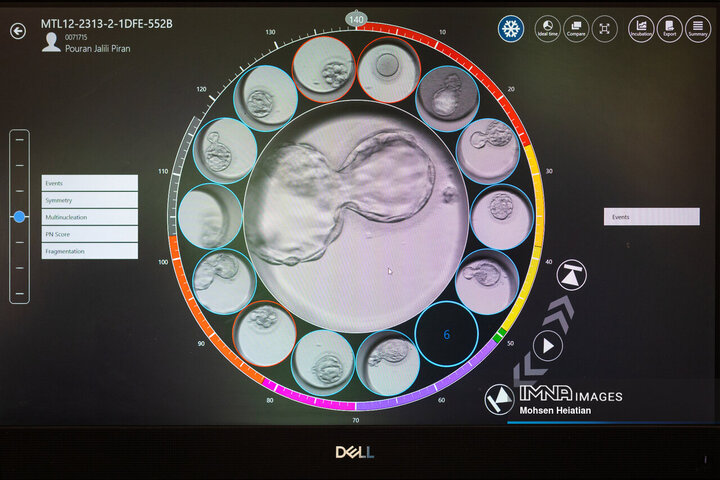The height and width of the screenshot is (480, 720).
Task: Click the 140 timeline marker at top
Action: (356, 18)
